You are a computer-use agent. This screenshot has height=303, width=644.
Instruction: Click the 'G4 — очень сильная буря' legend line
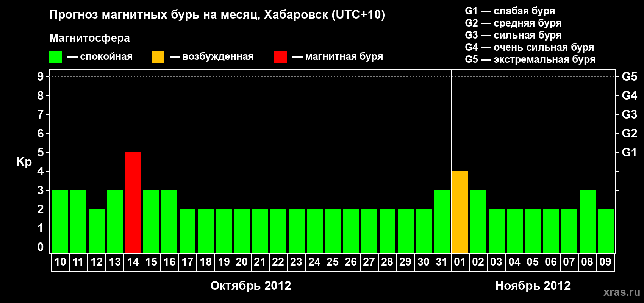530,48
